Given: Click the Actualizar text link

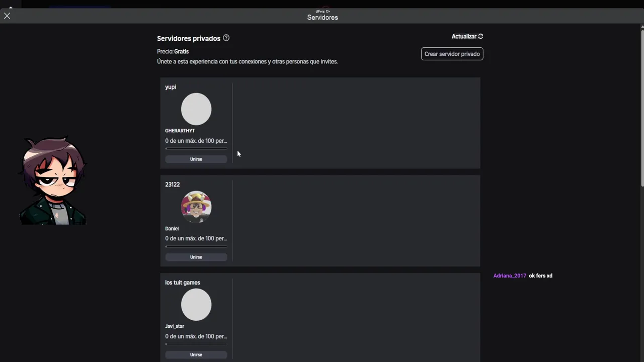Looking at the screenshot, I should click(464, 36).
